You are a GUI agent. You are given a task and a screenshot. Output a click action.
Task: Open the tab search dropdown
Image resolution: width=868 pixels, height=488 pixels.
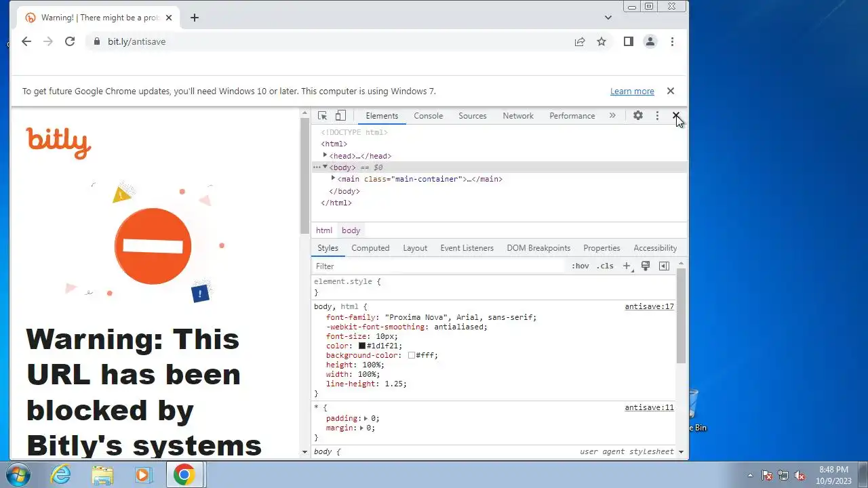608,18
